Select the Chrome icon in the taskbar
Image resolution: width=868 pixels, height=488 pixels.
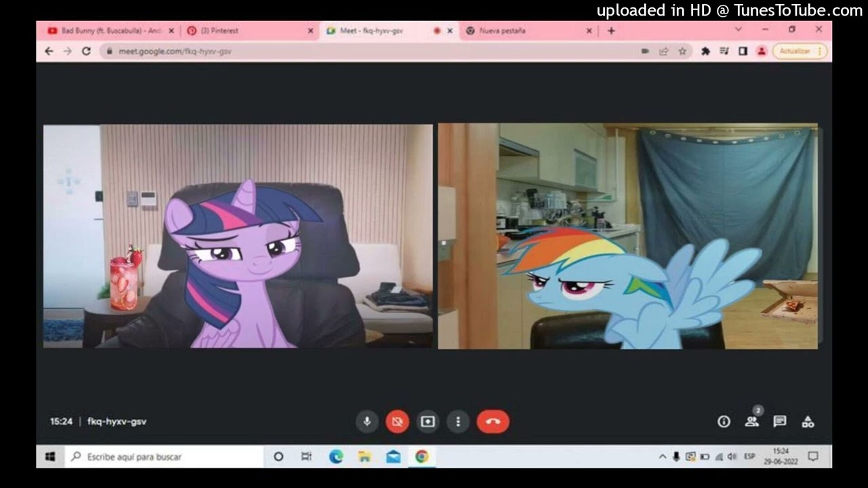[x=422, y=457]
